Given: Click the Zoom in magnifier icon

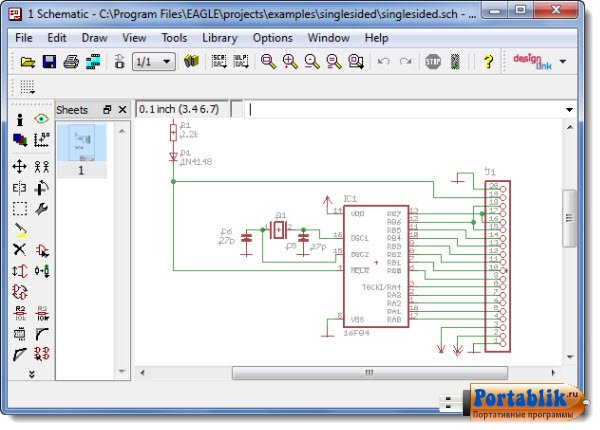Looking at the screenshot, I should click(290, 62).
